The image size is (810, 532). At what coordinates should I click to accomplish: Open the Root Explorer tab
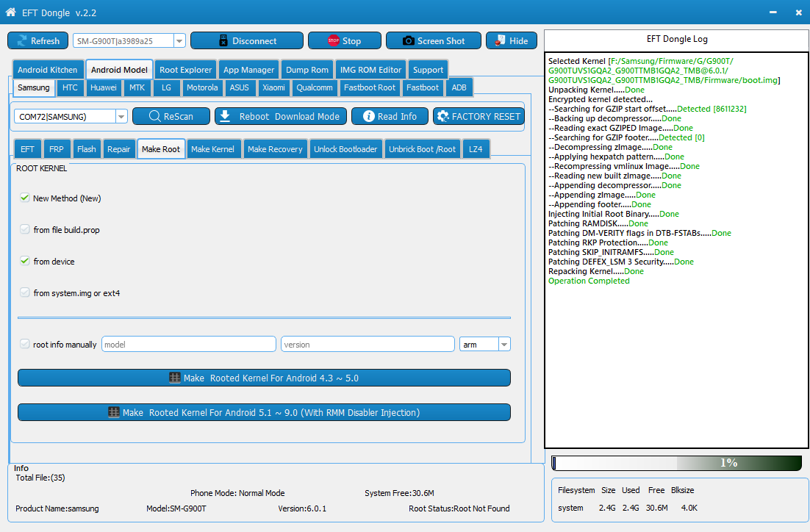tap(185, 70)
